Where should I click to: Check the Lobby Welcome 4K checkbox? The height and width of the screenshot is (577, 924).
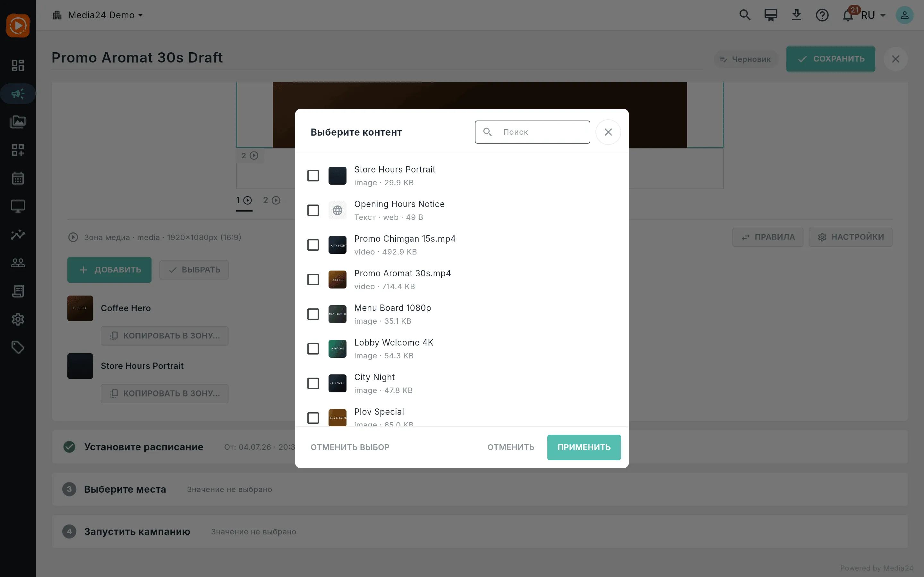point(313,349)
